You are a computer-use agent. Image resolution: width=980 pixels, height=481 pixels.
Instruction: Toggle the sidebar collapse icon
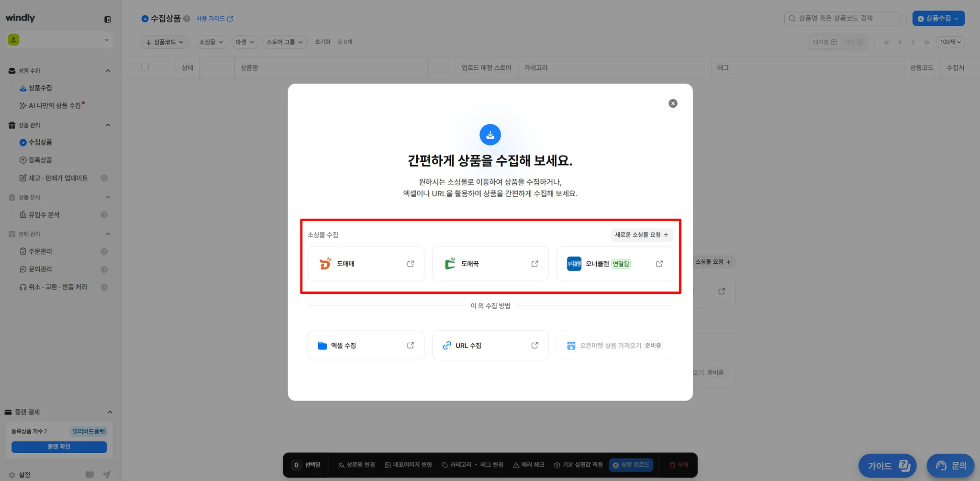coord(108,19)
